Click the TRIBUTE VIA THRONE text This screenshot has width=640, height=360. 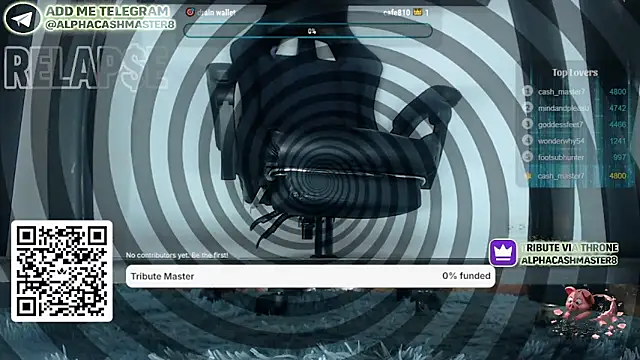pos(570,248)
